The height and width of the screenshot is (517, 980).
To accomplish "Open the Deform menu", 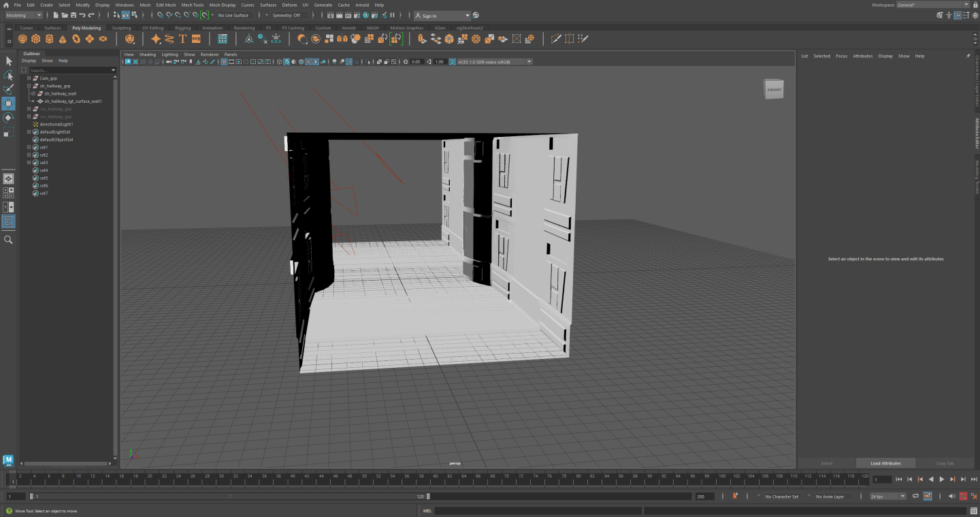I will coord(290,5).
